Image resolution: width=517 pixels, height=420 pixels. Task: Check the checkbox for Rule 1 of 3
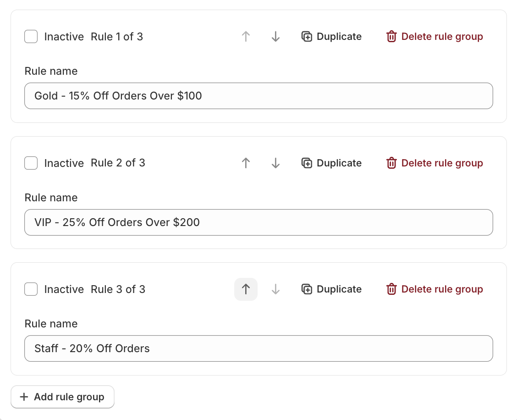pos(31,36)
